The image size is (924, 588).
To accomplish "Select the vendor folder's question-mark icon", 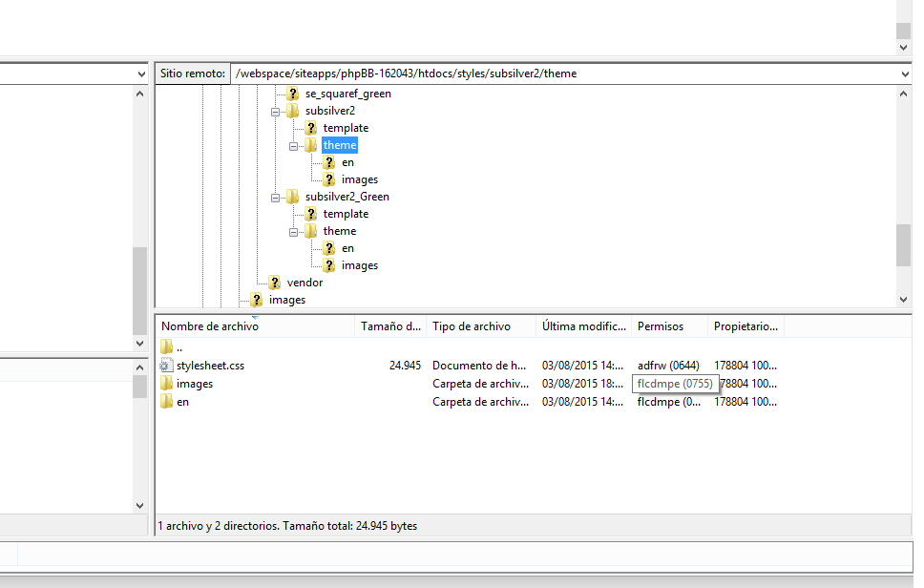I will (275, 283).
